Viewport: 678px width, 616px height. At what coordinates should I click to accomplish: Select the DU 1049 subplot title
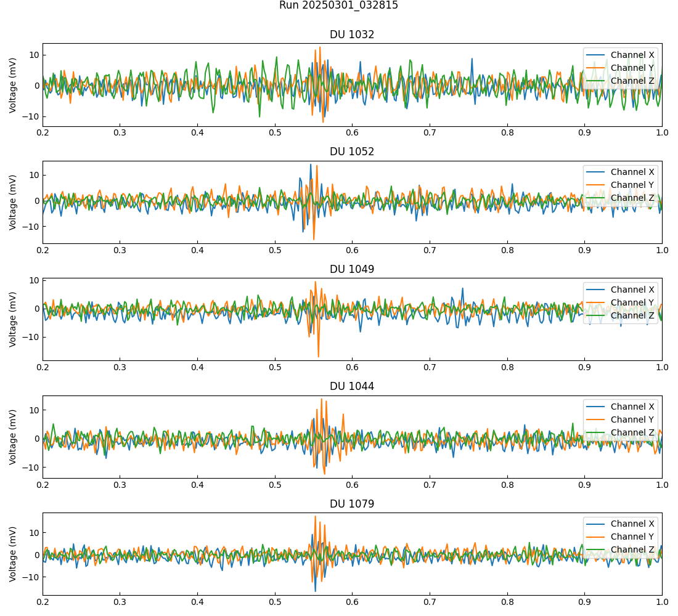coord(352,269)
